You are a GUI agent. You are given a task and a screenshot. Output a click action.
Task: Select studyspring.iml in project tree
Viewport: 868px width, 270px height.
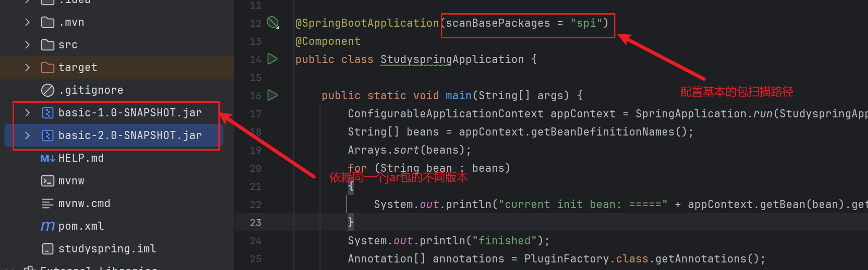pos(107,249)
